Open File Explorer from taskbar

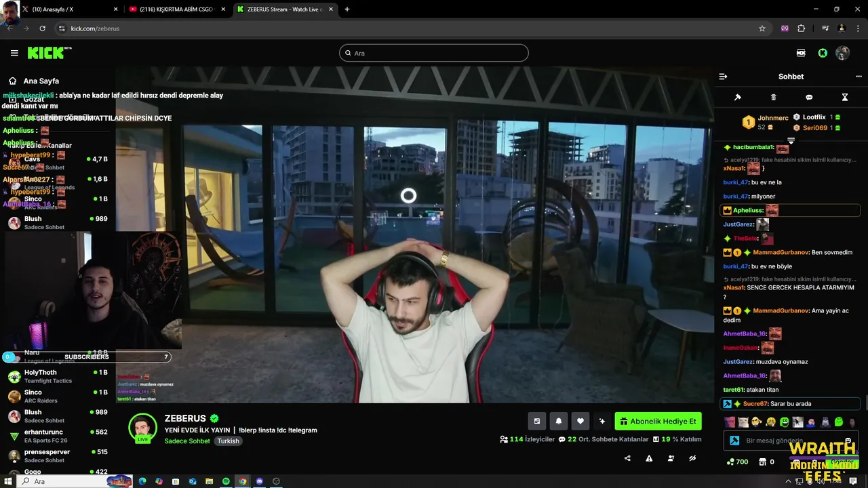coord(210,481)
